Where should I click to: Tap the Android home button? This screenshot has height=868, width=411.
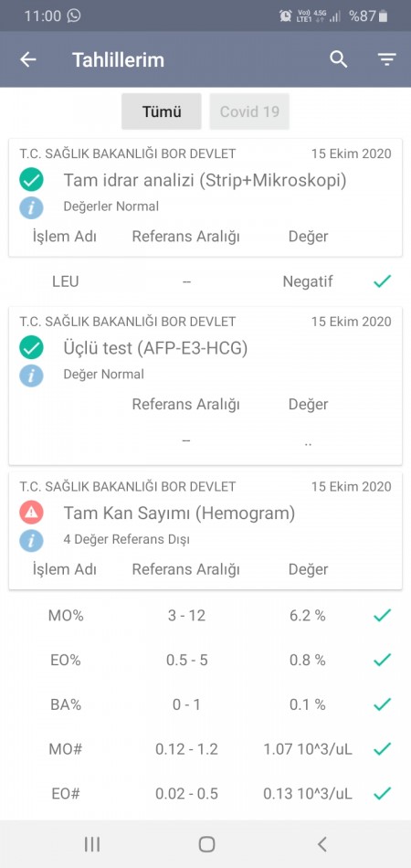[x=206, y=844]
